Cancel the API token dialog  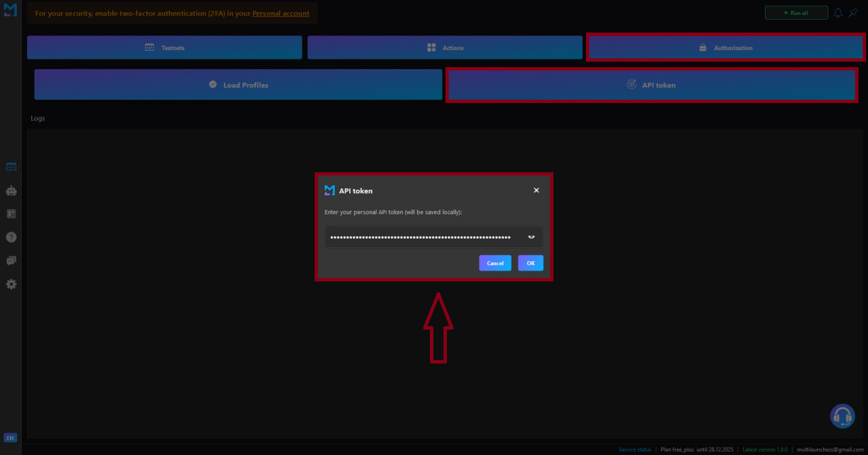495,263
